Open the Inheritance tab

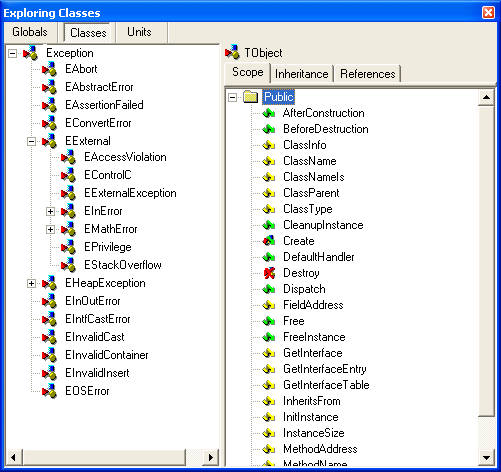[x=302, y=74]
